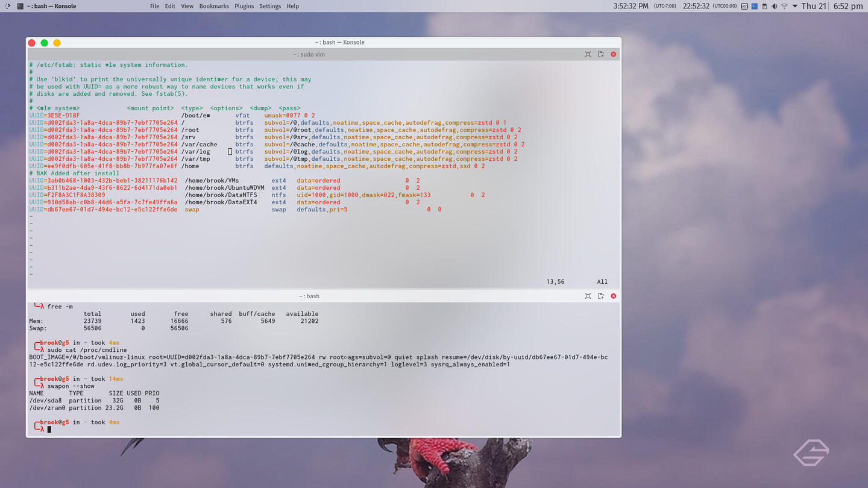Click the green window control button

click(44, 43)
